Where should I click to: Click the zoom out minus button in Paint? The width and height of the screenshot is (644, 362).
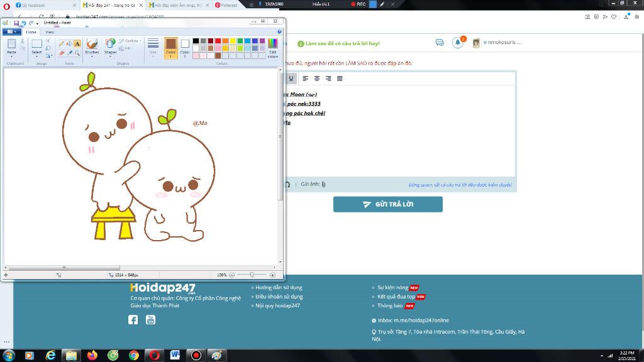pyautogui.click(x=231, y=275)
